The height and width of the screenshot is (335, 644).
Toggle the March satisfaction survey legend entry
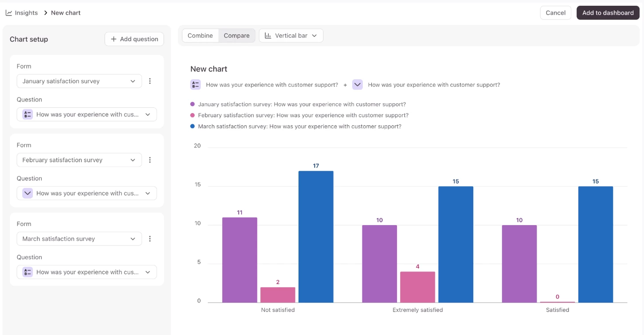[296, 126]
